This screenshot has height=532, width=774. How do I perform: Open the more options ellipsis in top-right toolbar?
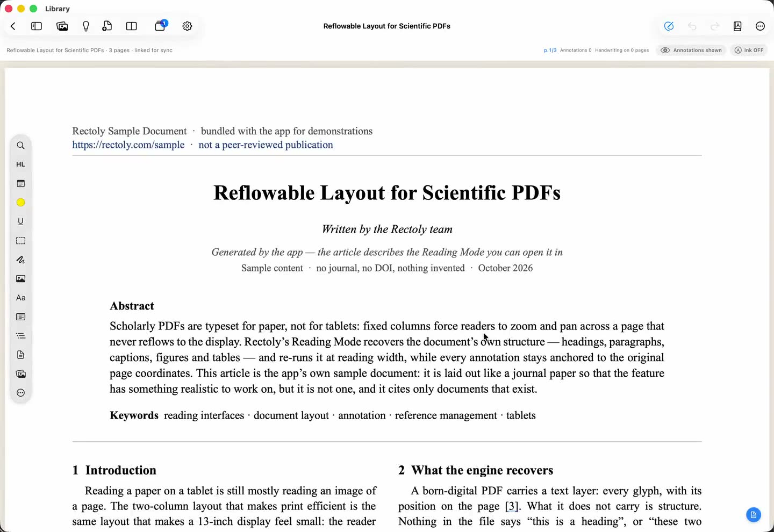tap(760, 26)
